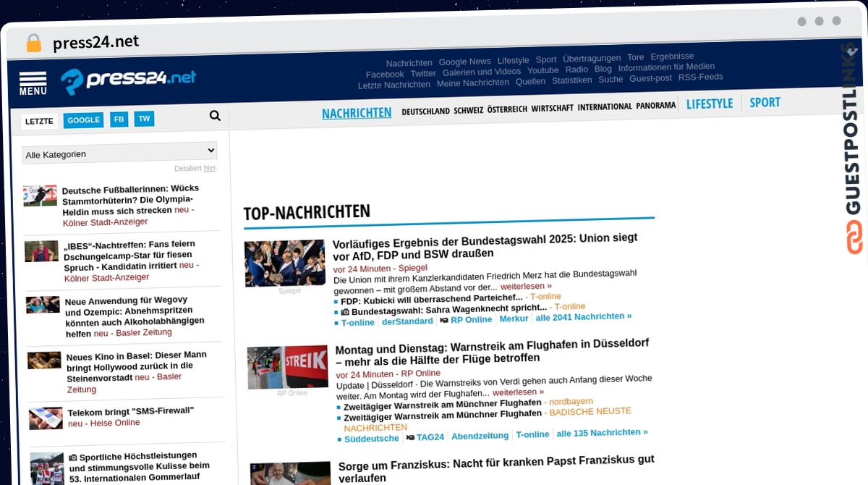The width and height of the screenshot is (868, 485).
Task: Open ÖSTERREICH category
Action: (x=507, y=109)
